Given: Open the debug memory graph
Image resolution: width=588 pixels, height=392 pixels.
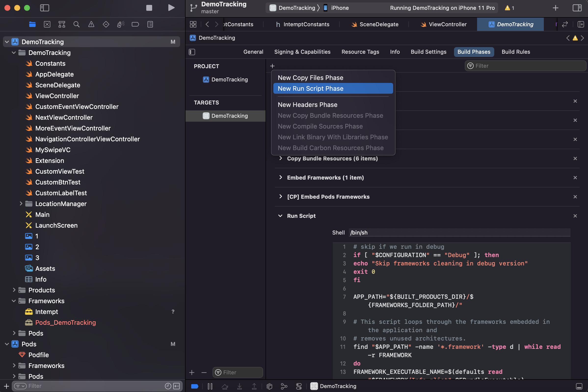Looking at the screenshot, I should tap(284, 386).
